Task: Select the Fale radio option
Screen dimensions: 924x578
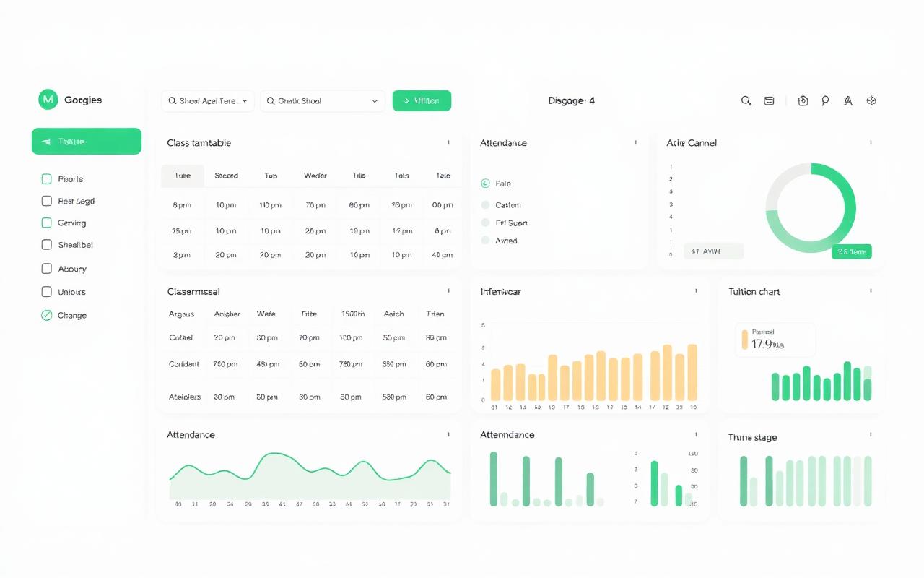Action: [x=485, y=184]
